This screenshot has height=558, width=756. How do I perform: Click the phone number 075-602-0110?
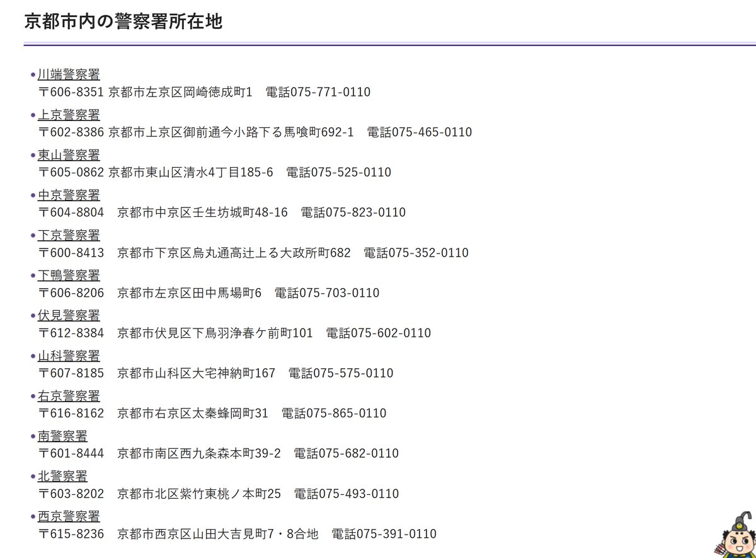coord(391,333)
